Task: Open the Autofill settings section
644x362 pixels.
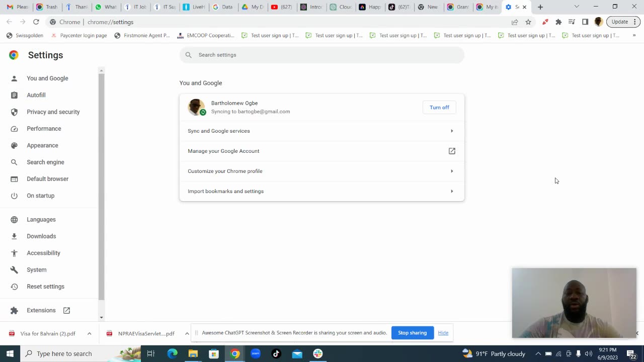Action: (x=36, y=95)
